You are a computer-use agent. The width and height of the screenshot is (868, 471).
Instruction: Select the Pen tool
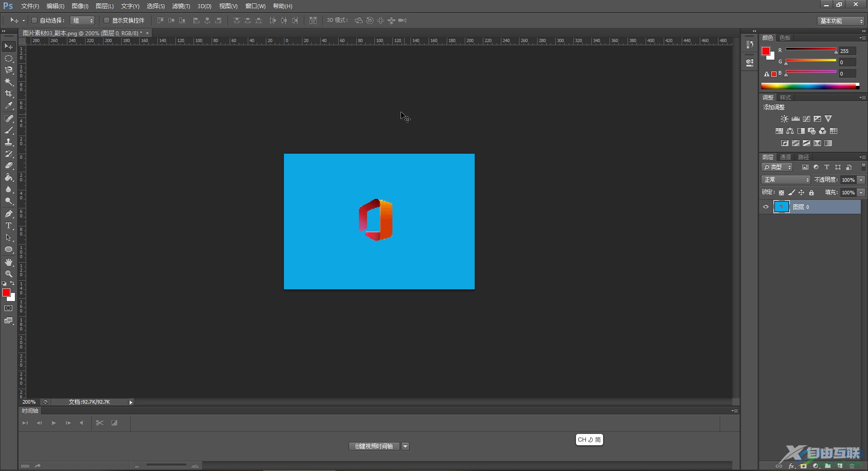coord(9,214)
